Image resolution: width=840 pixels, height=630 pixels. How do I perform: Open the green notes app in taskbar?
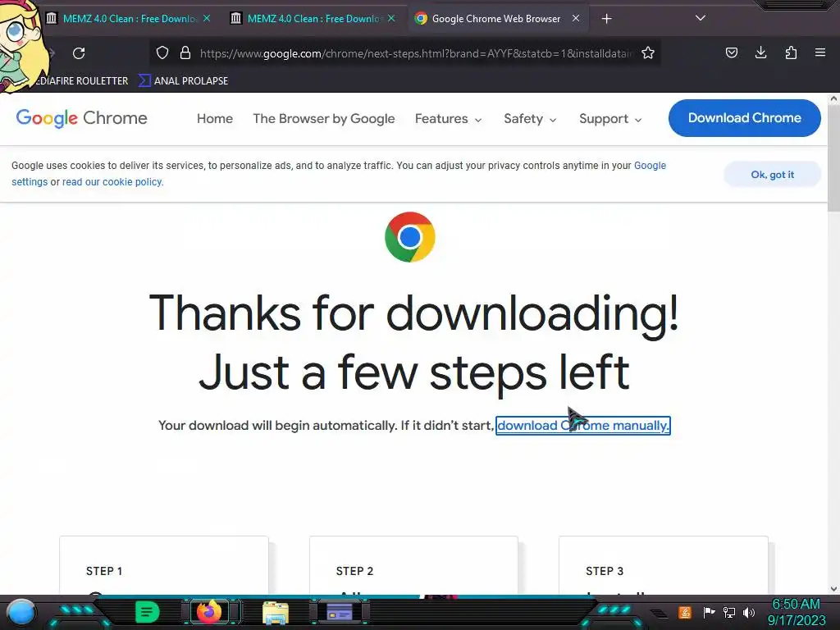(x=147, y=612)
